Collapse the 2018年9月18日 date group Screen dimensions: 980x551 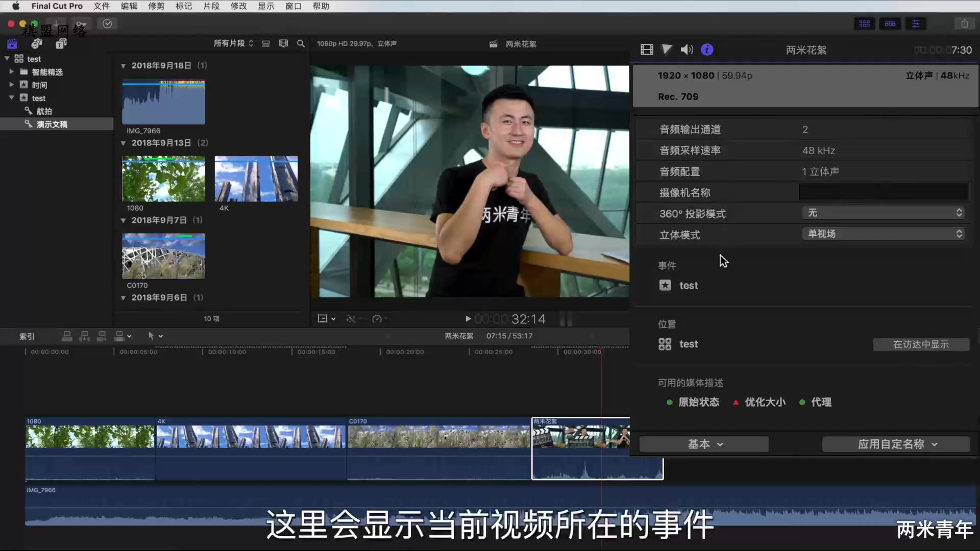pos(123,66)
